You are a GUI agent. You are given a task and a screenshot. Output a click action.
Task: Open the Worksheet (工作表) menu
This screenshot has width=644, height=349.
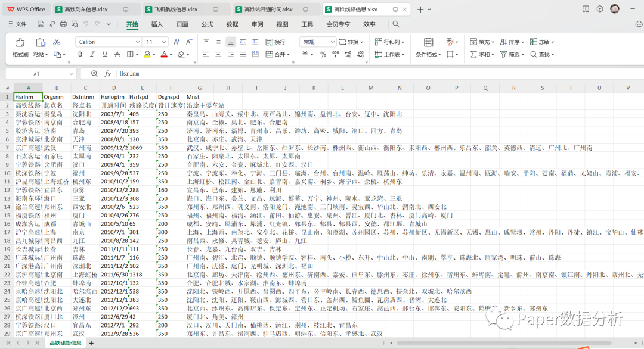390,54
